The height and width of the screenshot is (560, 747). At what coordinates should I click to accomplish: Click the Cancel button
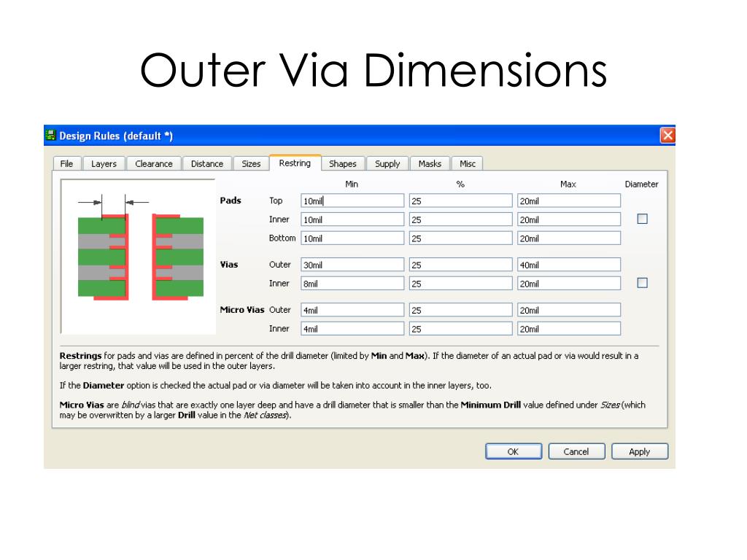coord(576,451)
